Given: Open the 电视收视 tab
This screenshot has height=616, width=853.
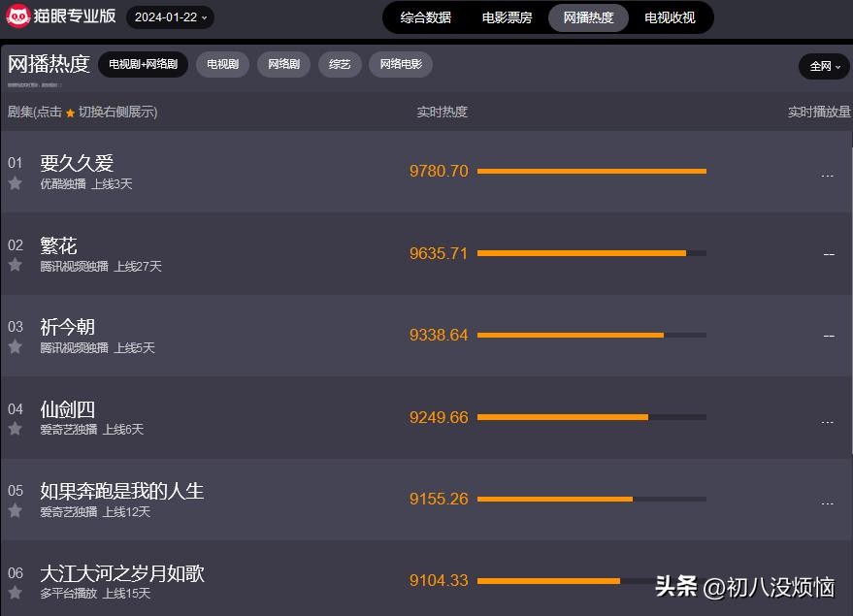Looking at the screenshot, I should coord(670,17).
